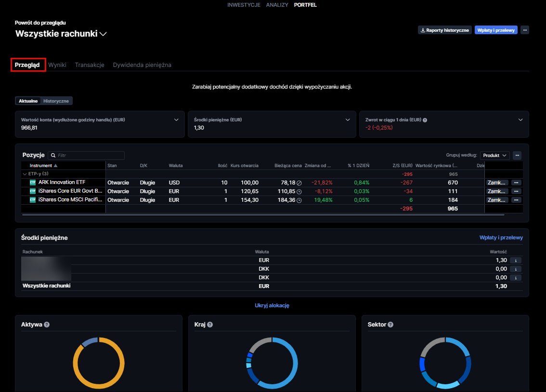
Task: Click the help icon beside Zwrot w ciągu 1 dnia
Action: (425, 120)
